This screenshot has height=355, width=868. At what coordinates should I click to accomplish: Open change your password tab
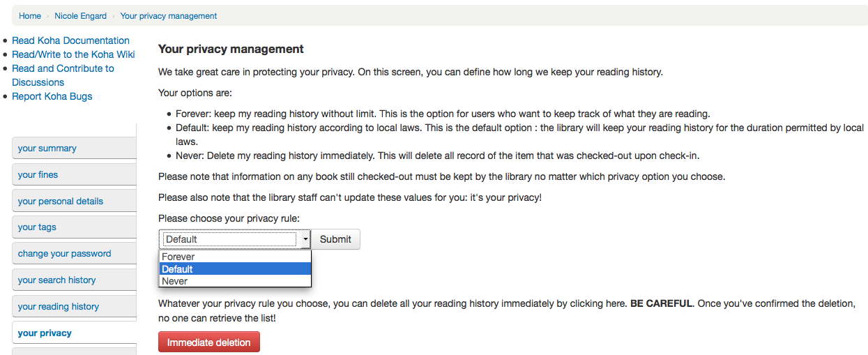pos(64,254)
